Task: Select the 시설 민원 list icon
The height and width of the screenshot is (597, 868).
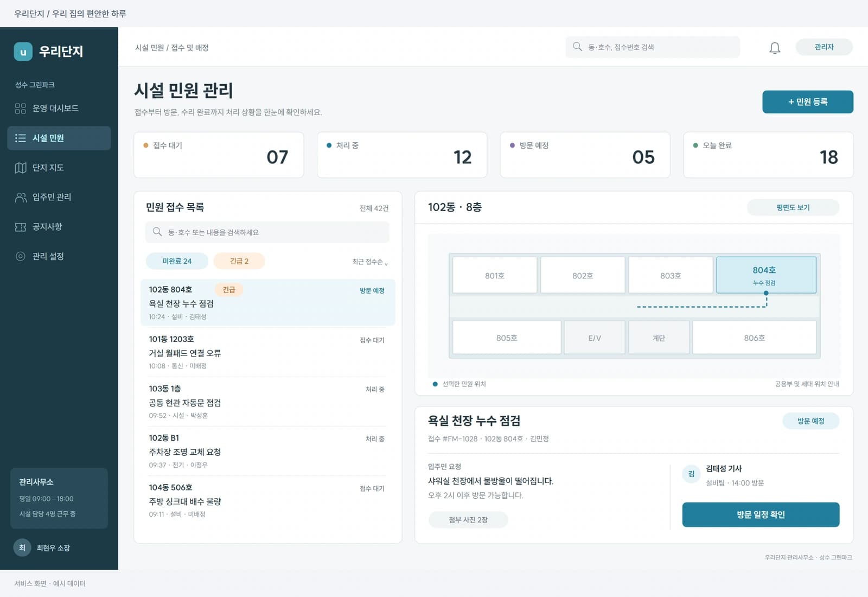Action: (21, 138)
